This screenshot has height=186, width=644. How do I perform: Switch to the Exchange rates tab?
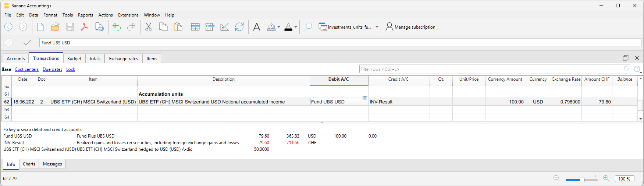[124, 59]
